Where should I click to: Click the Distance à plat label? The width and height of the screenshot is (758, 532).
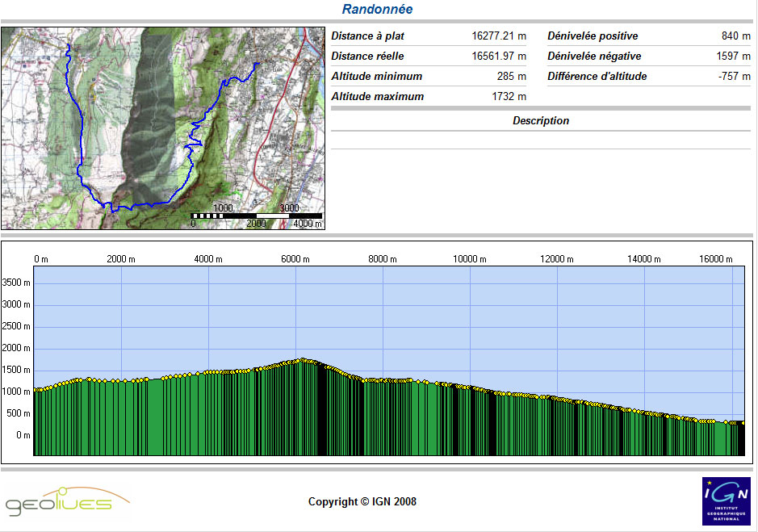coord(368,36)
